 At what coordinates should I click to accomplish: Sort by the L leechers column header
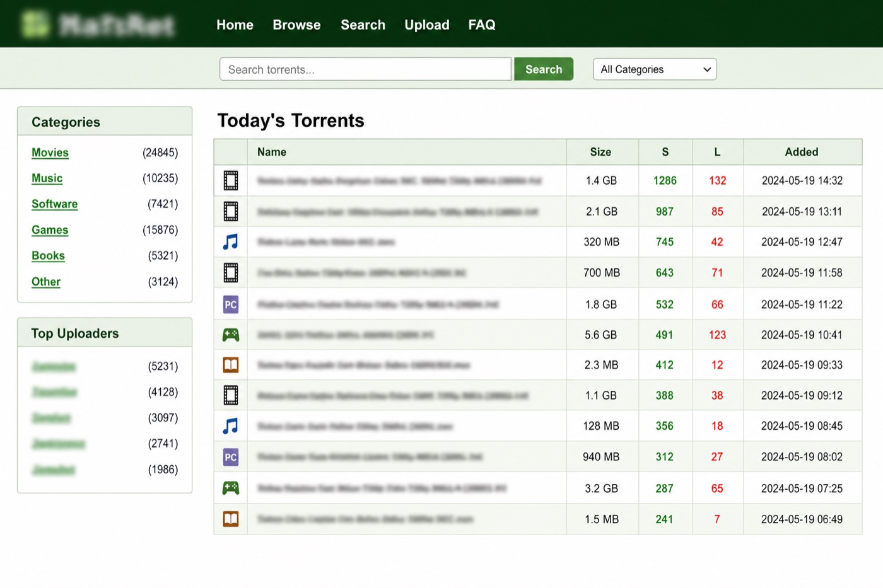tap(717, 152)
